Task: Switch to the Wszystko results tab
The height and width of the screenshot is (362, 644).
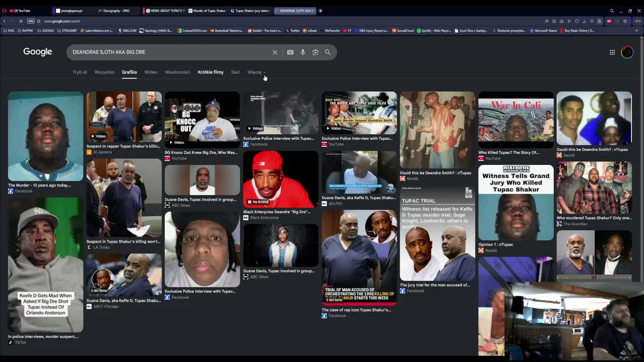Action: (104, 72)
